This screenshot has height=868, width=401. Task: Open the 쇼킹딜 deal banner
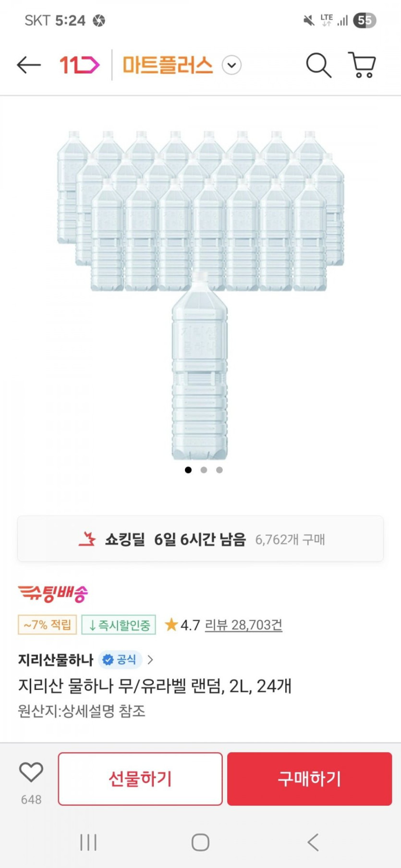(200, 539)
